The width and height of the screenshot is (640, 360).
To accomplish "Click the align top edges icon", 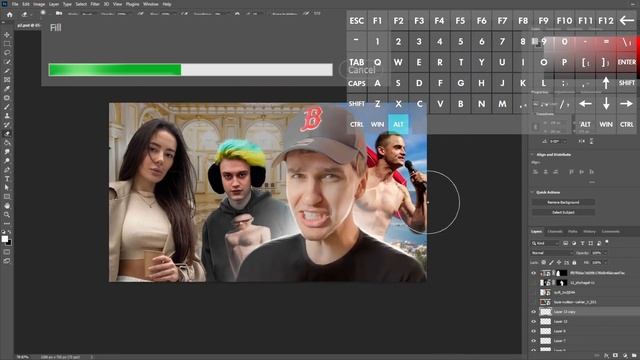I will coord(572,172).
